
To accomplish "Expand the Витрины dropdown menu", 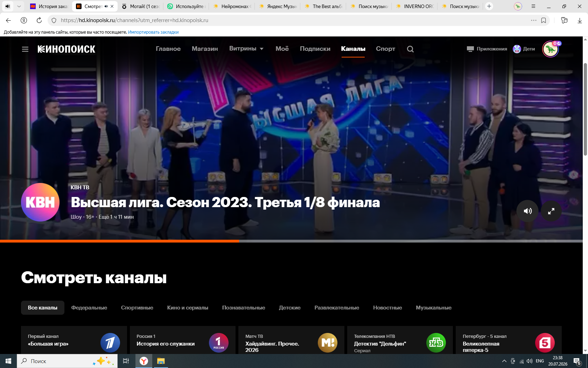I will point(246,49).
